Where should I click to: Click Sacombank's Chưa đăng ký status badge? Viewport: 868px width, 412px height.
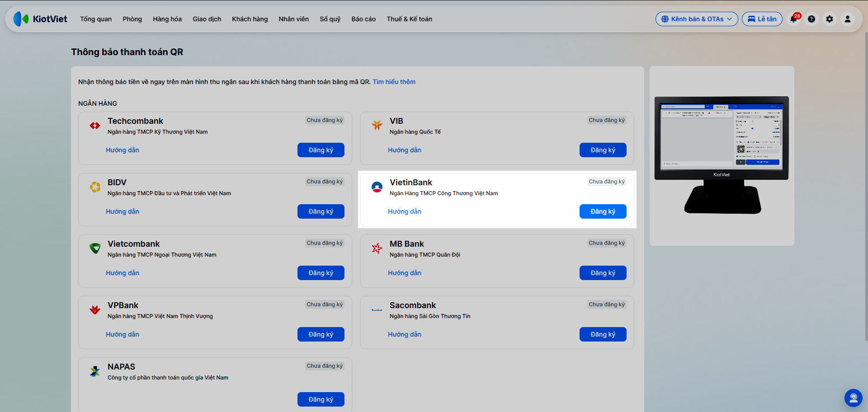click(x=607, y=304)
